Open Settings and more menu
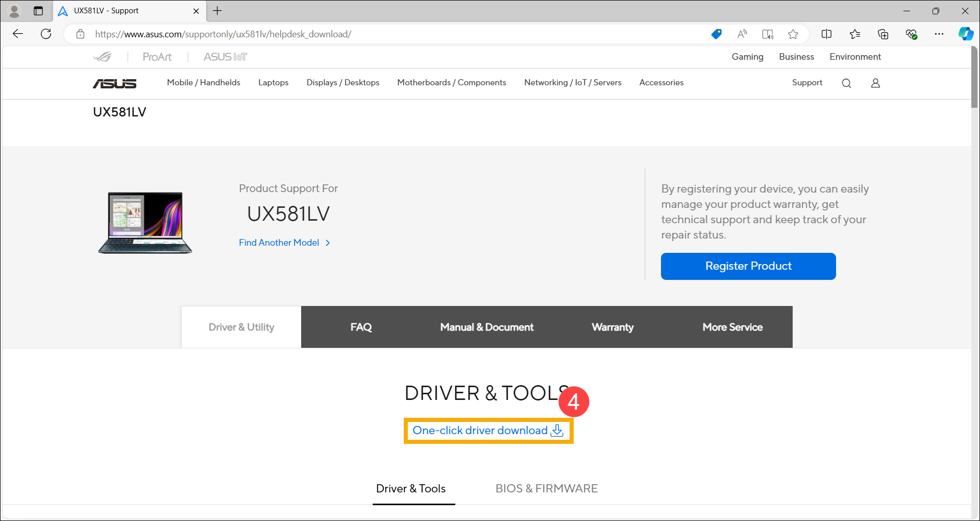Viewport: 980px width, 521px height. (x=939, y=34)
